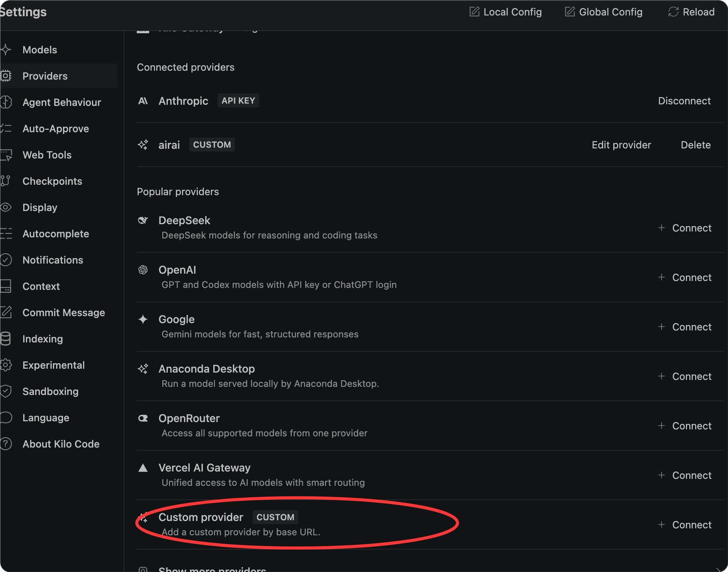Click the Anthropic logo icon
The height and width of the screenshot is (572, 728).
coord(143,101)
